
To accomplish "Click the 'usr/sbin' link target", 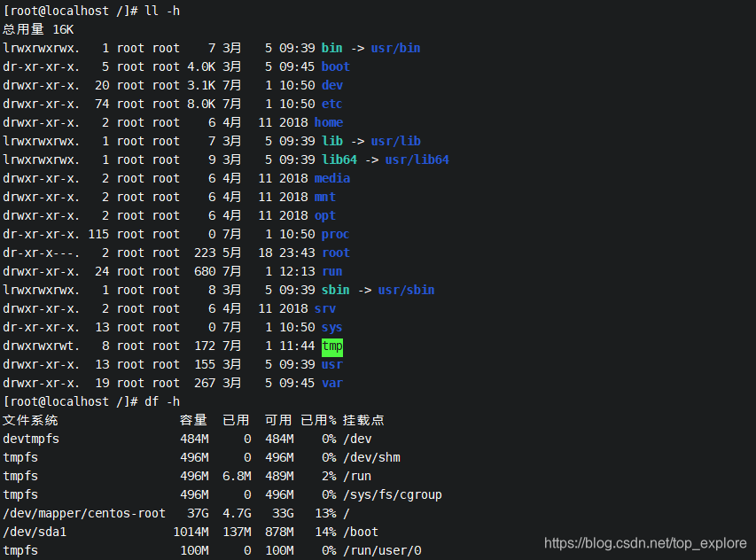I will tap(406, 290).
